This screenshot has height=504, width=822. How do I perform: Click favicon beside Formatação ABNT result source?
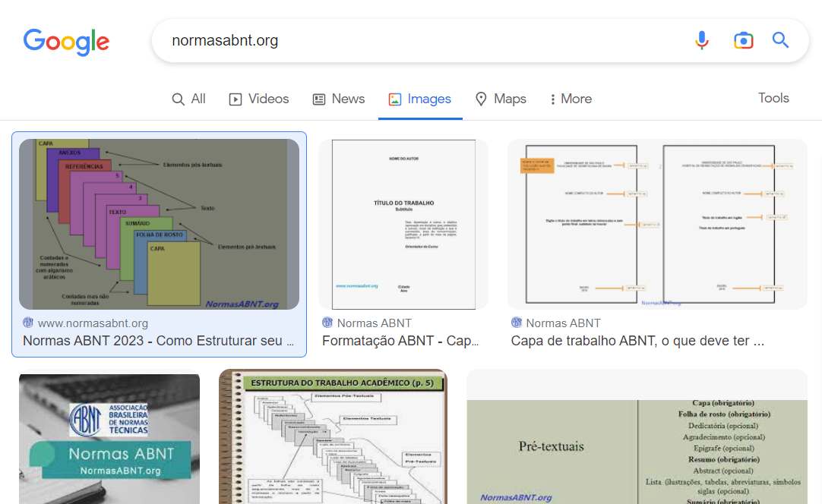click(x=327, y=323)
